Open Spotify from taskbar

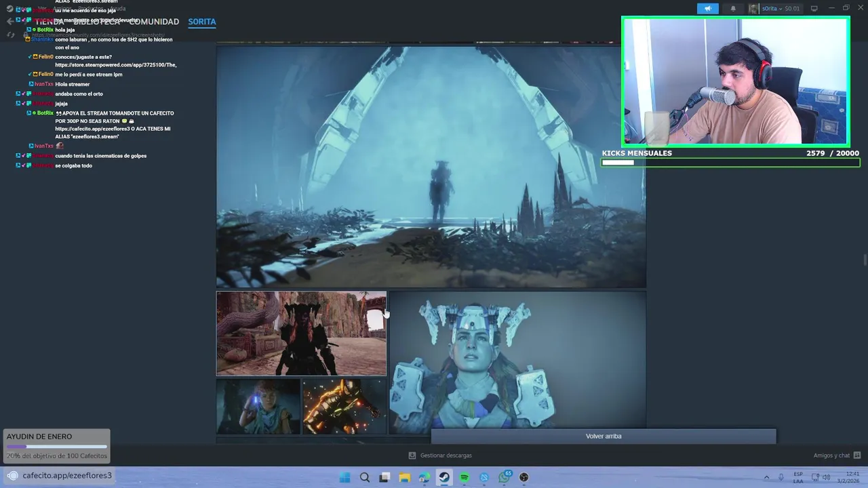[x=465, y=477]
